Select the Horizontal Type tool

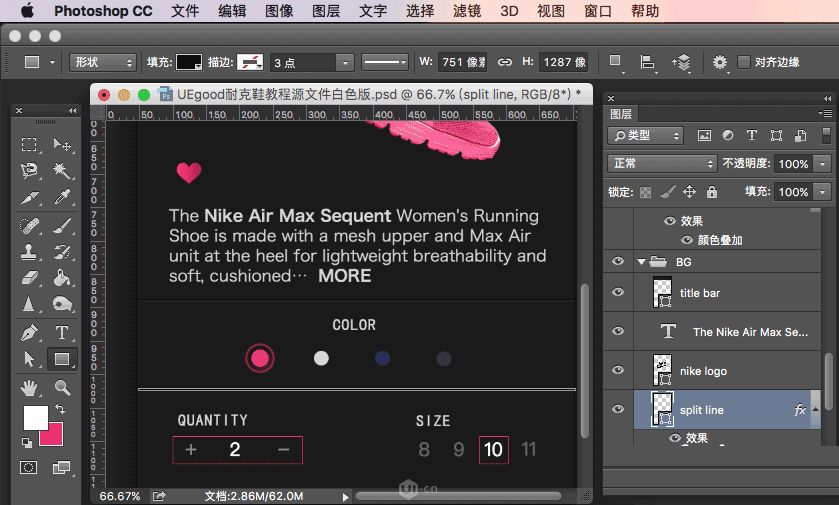[62, 332]
